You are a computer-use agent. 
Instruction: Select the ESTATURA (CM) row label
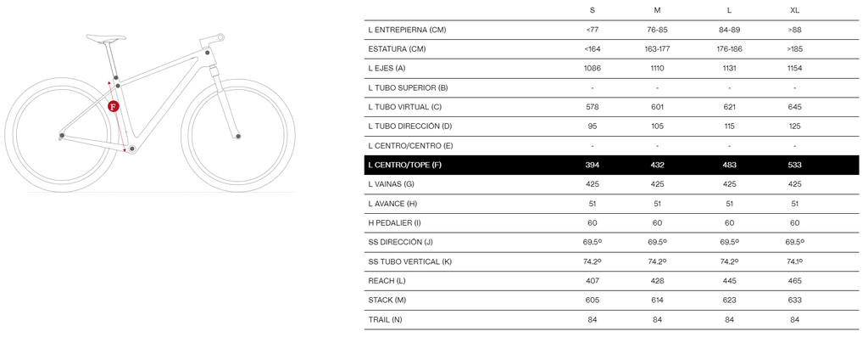pos(397,48)
